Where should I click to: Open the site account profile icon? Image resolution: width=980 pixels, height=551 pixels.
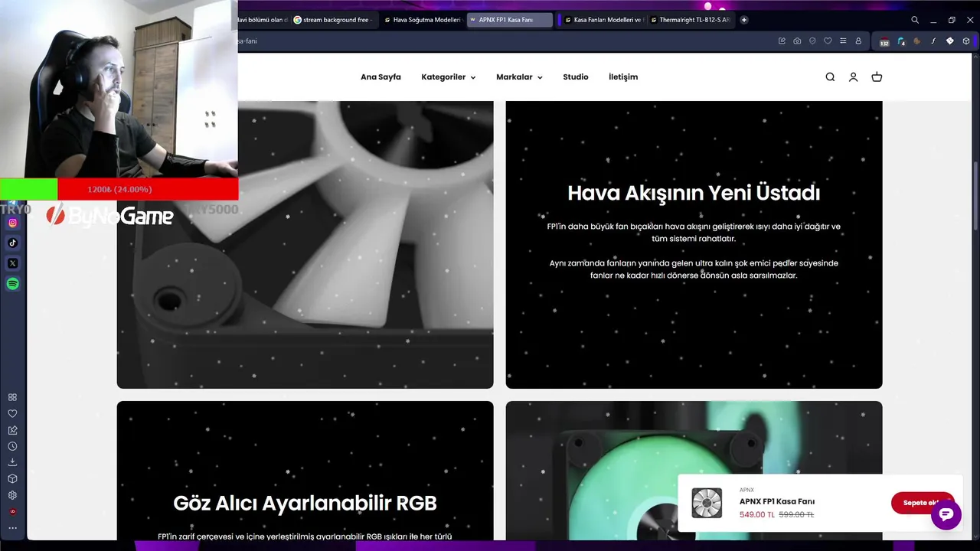[x=853, y=77]
